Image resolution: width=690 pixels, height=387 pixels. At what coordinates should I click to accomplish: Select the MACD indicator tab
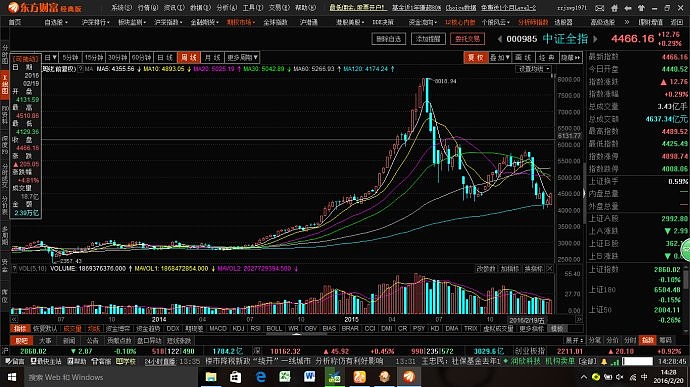coord(217,328)
